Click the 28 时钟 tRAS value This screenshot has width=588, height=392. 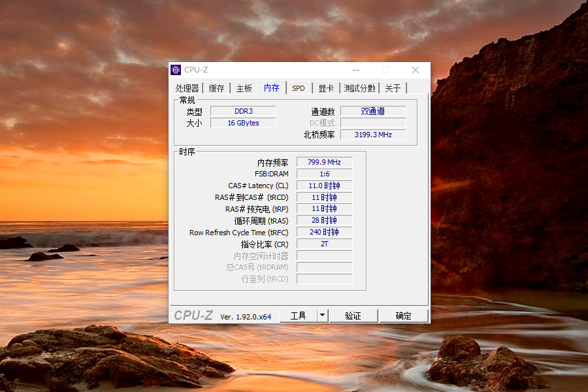[324, 221]
